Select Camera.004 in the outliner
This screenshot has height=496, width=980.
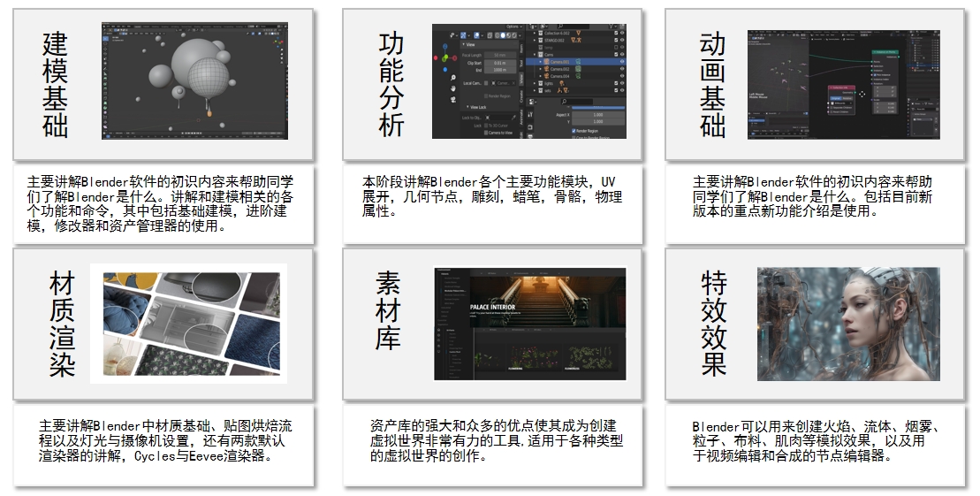tap(559, 76)
